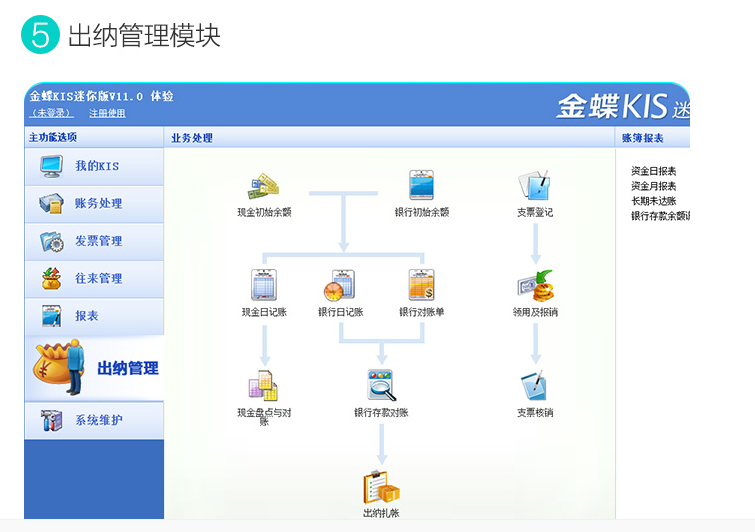Open 银行日记账 clock icon

click(x=340, y=286)
